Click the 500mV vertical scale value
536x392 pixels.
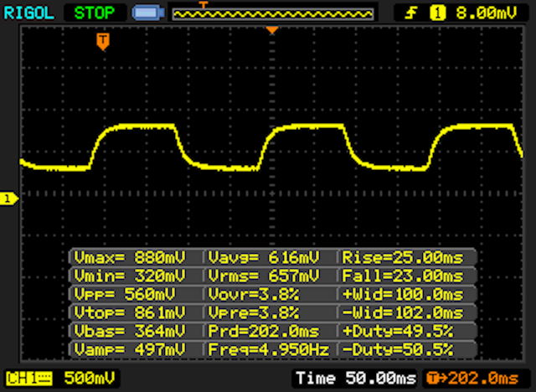tap(90, 378)
